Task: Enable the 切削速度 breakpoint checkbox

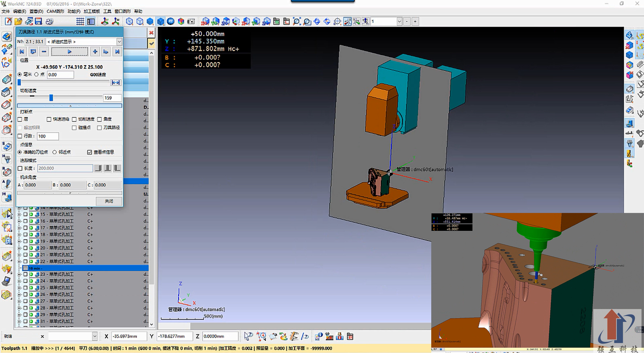Action: [74, 119]
